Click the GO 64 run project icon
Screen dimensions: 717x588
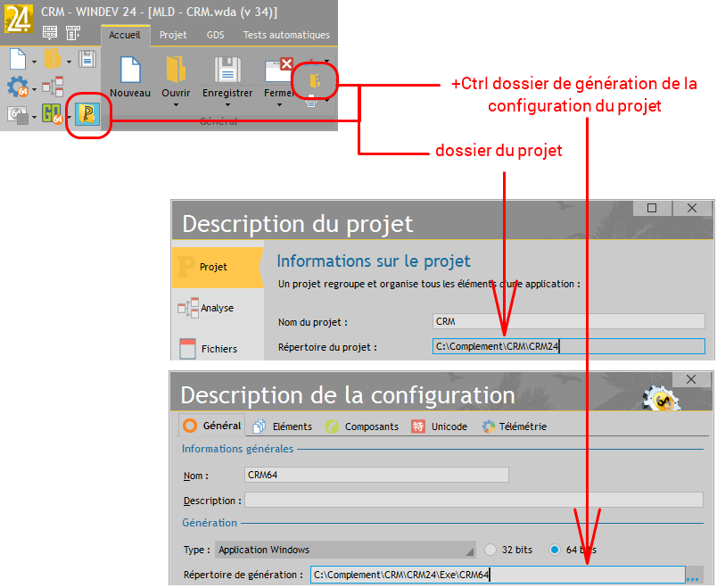tap(51, 114)
